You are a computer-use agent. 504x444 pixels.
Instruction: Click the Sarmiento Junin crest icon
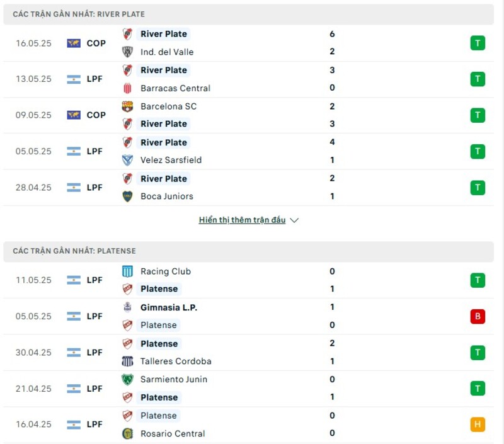128,380
